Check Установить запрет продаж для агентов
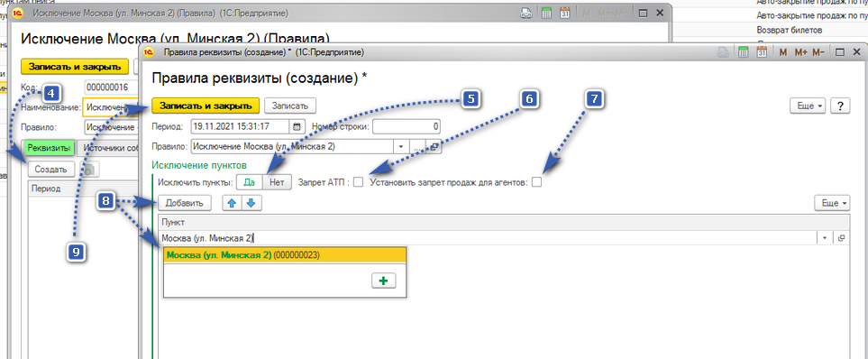This screenshot has width=868, height=359. click(536, 182)
